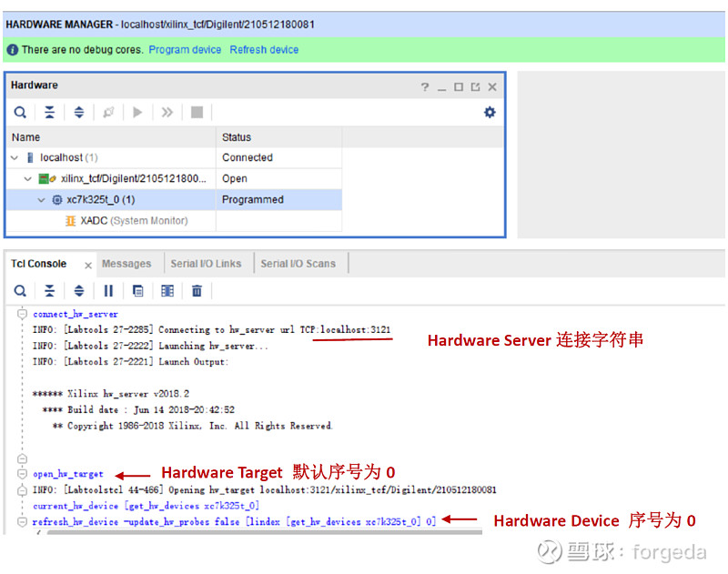Copy Tcl Console contents icon
The image size is (728, 574).
click(x=138, y=291)
